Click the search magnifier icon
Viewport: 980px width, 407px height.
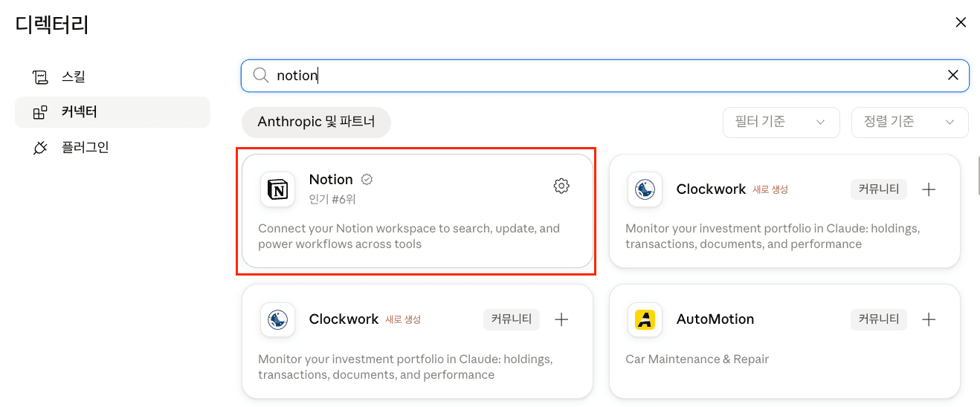(261, 75)
